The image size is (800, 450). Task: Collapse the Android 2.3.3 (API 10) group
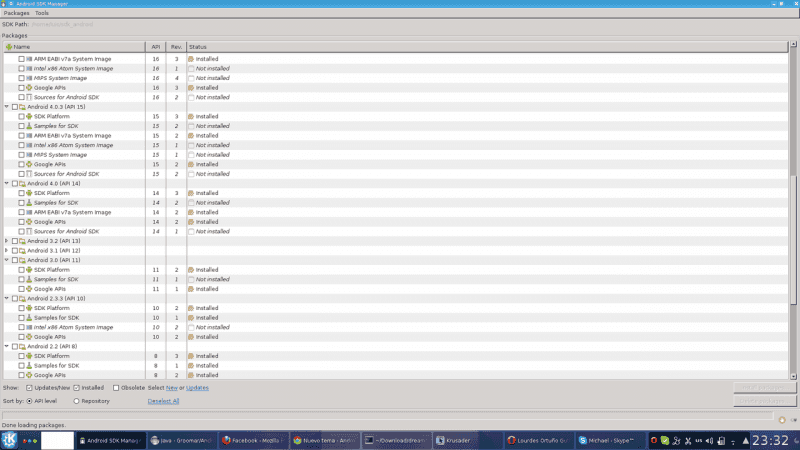coord(7,298)
